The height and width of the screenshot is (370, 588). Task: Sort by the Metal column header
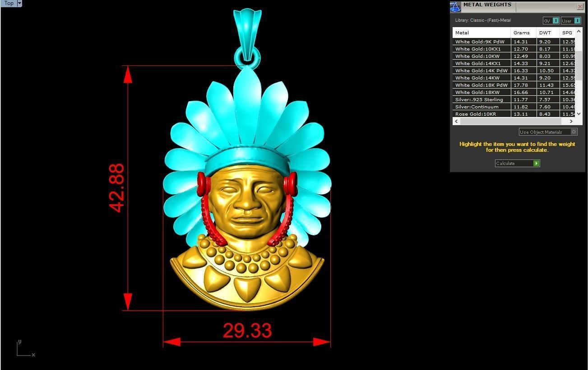pyautogui.click(x=482, y=33)
